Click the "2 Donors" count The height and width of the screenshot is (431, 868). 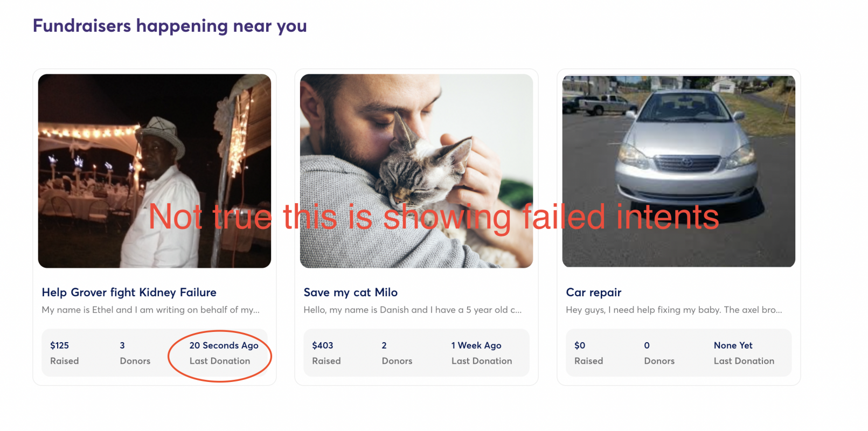[x=397, y=353]
